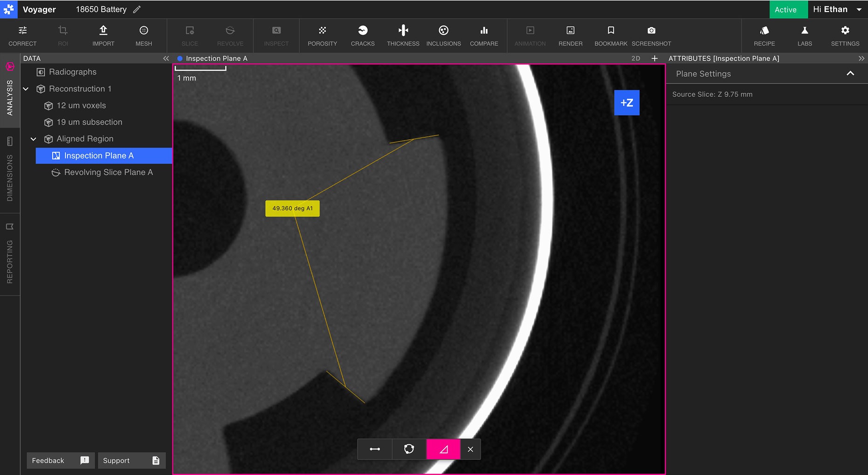Select the Cracks detection tool
The width and height of the screenshot is (868, 475).
363,36
